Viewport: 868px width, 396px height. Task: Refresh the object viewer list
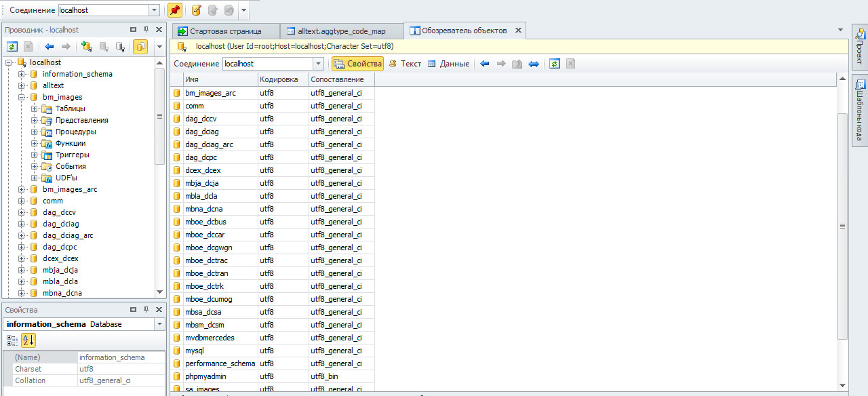pos(555,64)
